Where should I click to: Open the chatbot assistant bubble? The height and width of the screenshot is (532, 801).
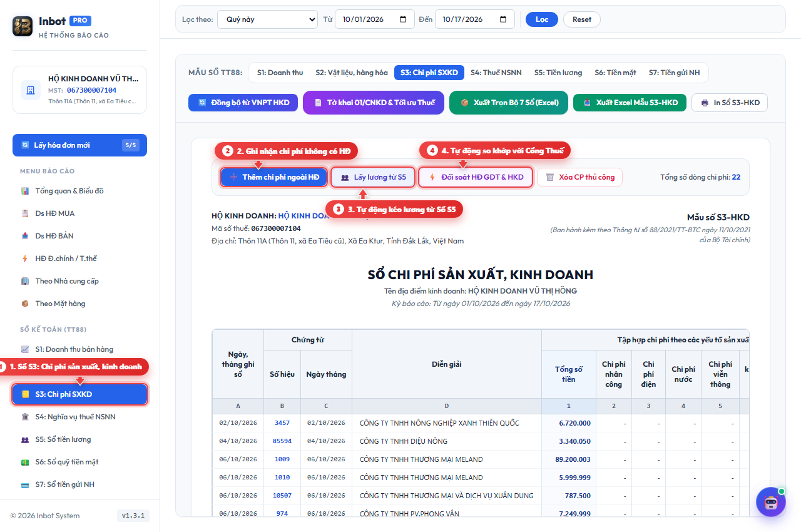pos(770,501)
